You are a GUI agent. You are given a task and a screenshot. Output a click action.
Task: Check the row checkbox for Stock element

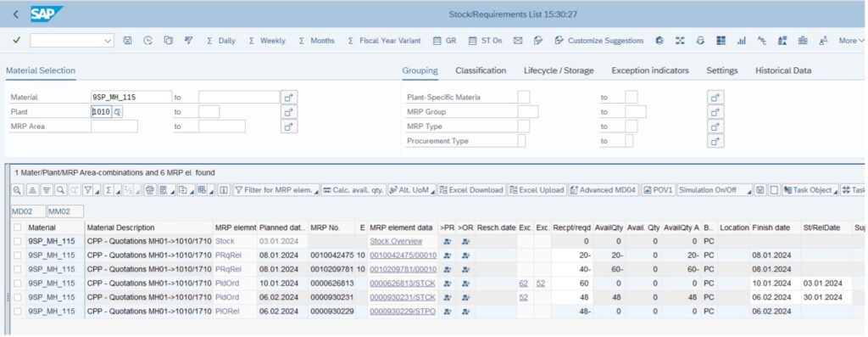(x=18, y=241)
